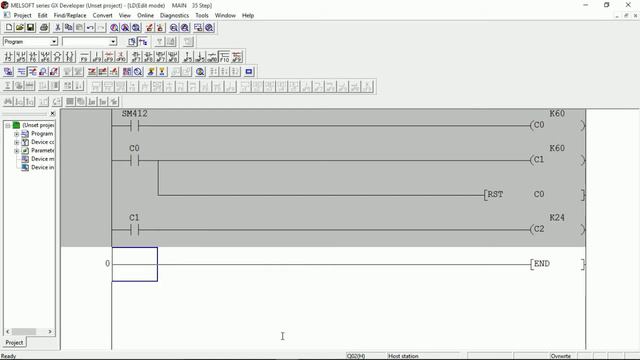Viewport: 640px width, 360px height.
Task: Click the blue cursor cell at step 0
Action: [x=135, y=264]
